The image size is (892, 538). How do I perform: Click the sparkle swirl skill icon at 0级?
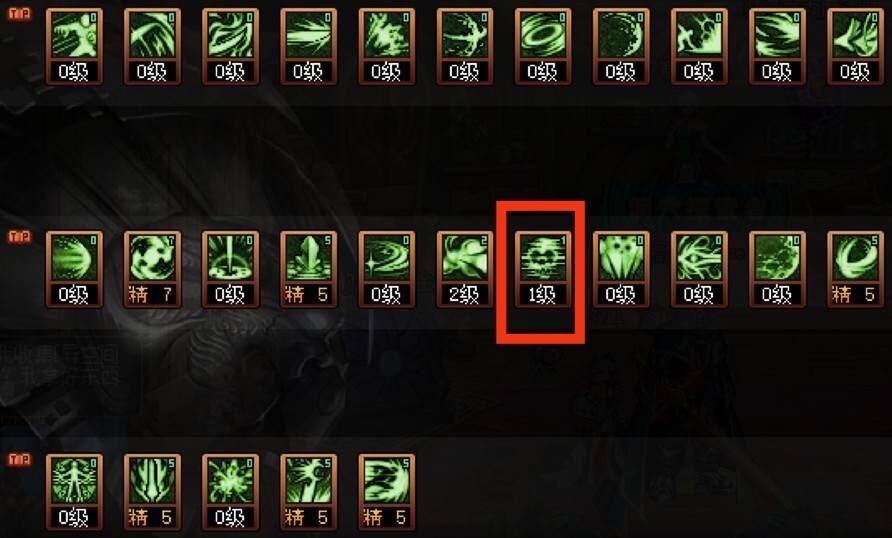pos(387,270)
